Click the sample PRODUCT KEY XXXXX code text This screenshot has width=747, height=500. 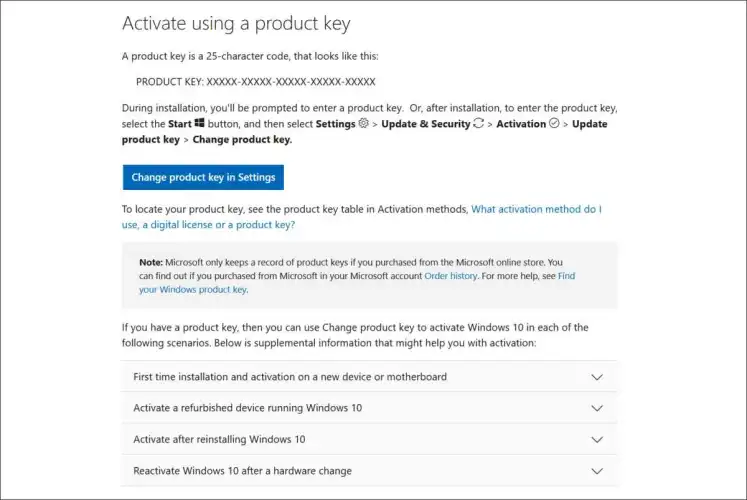[x=255, y=80]
